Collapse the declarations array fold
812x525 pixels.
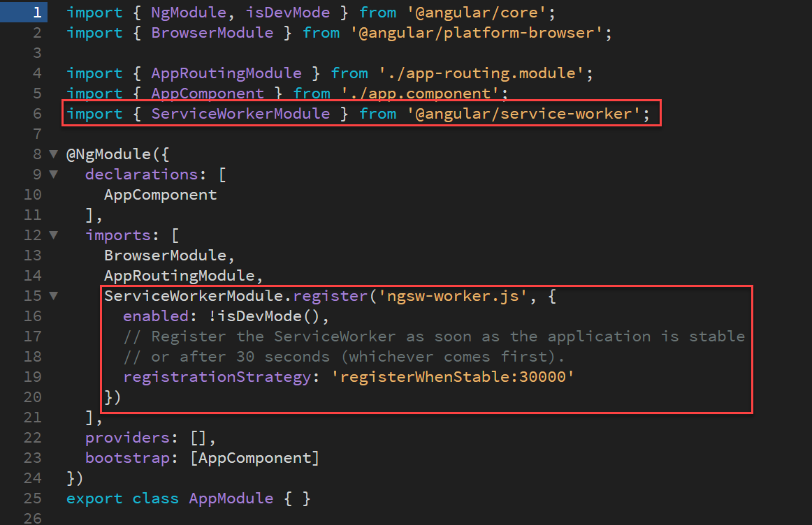tap(53, 174)
